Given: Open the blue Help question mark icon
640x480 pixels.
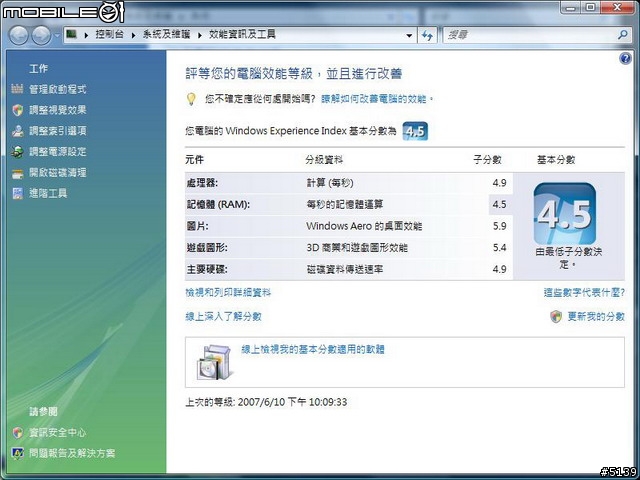Looking at the screenshot, I should 625,59.
